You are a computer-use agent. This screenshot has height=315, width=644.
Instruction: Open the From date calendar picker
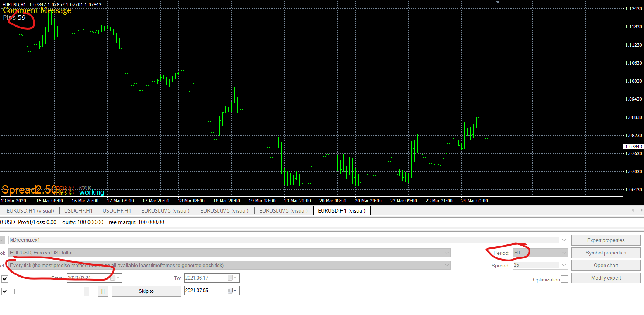coord(115,278)
